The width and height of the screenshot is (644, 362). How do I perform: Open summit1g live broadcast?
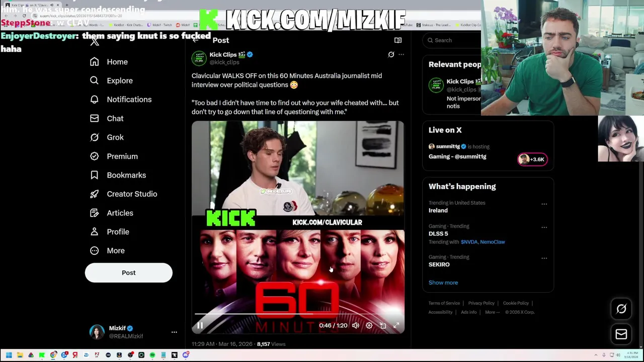pos(457,157)
